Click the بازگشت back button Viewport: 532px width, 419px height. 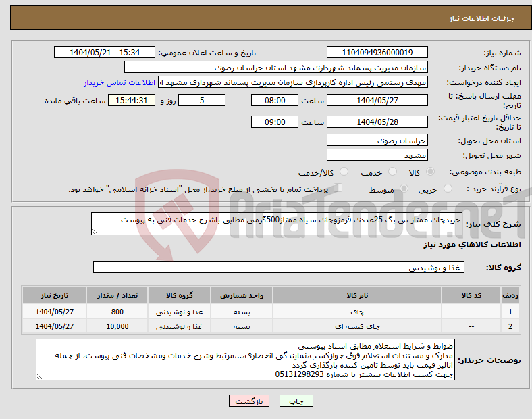pyautogui.click(x=249, y=401)
